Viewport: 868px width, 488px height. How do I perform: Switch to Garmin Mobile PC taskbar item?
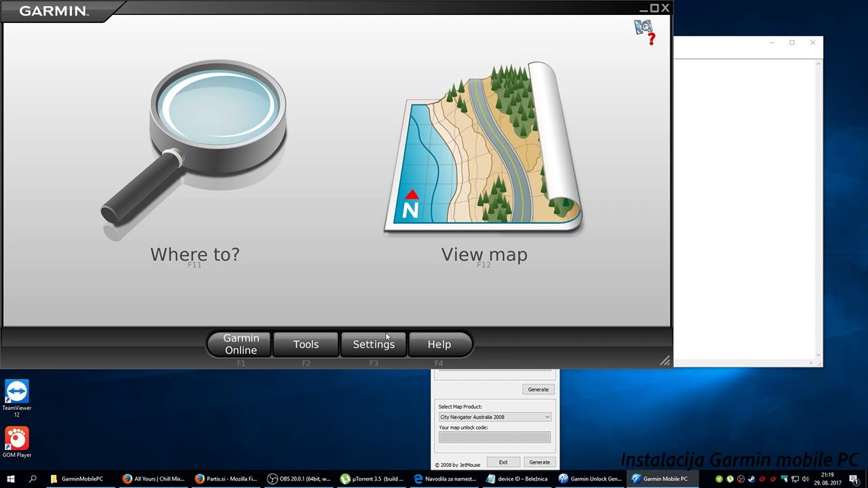pos(663,479)
